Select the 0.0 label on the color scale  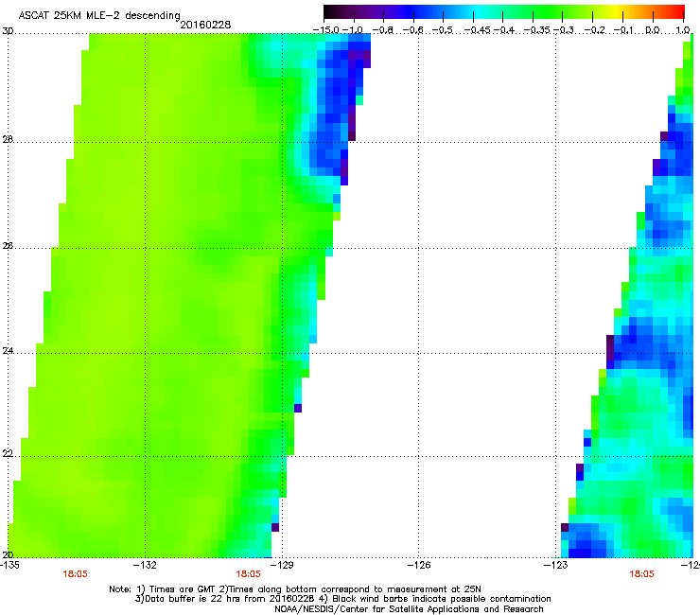click(x=653, y=30)
